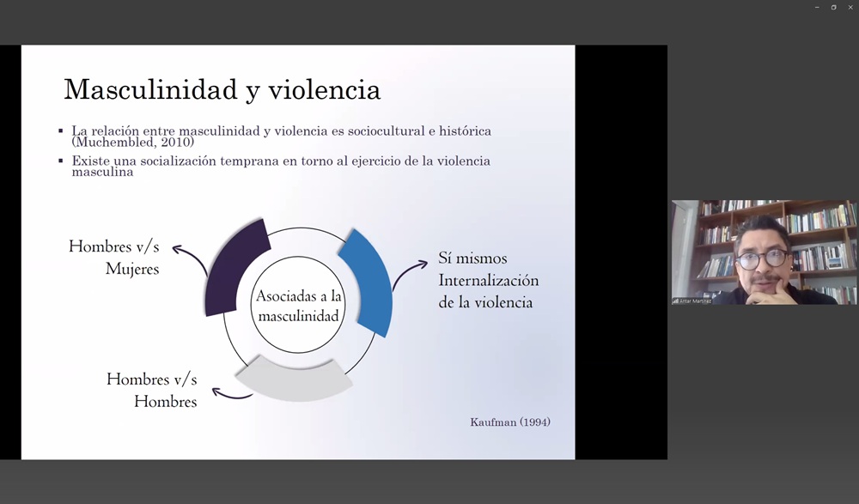Click the 'Internalización de la violencia' text
Viewport: 859px width, 504px height.
pos(488,291)
